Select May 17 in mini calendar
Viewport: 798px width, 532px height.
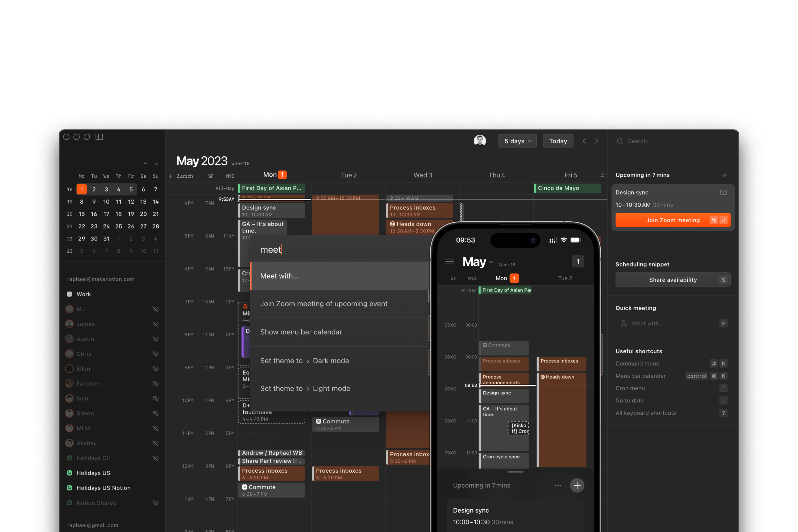point(106,214)
